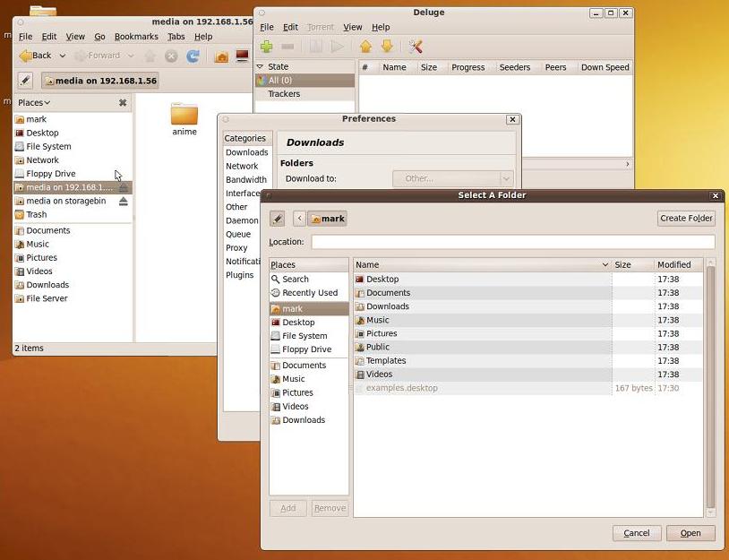Click the Add bookmark button
Viewport: 729px width, 560px height.
287,509
